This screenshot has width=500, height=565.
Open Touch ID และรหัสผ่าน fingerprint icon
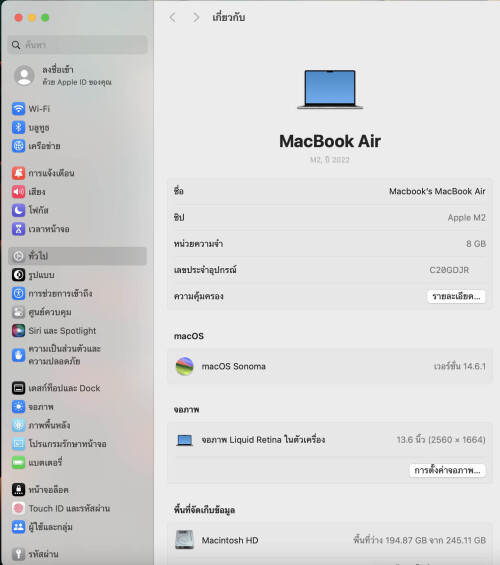click(18, 508)
